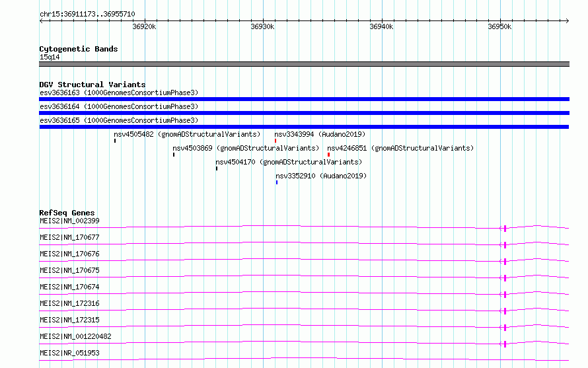Click the exon block on MEIS2|NM_170674
The width and height of the screenshot is (588, 368).
tap(505, 295)
